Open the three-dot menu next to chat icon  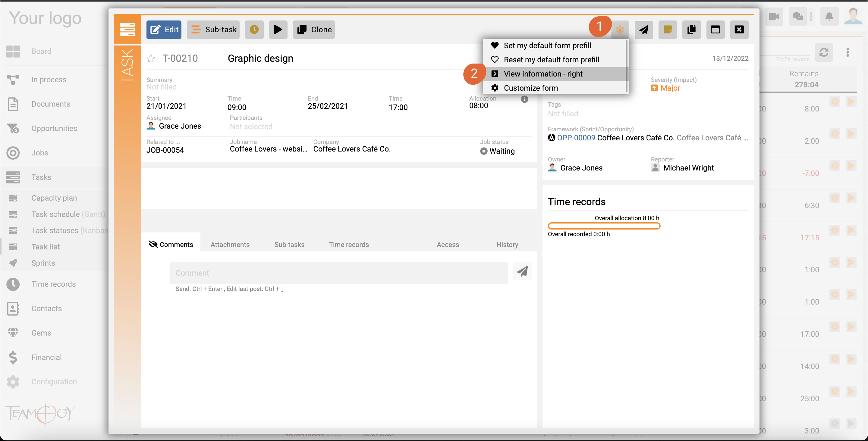click(x=811, y=17)
